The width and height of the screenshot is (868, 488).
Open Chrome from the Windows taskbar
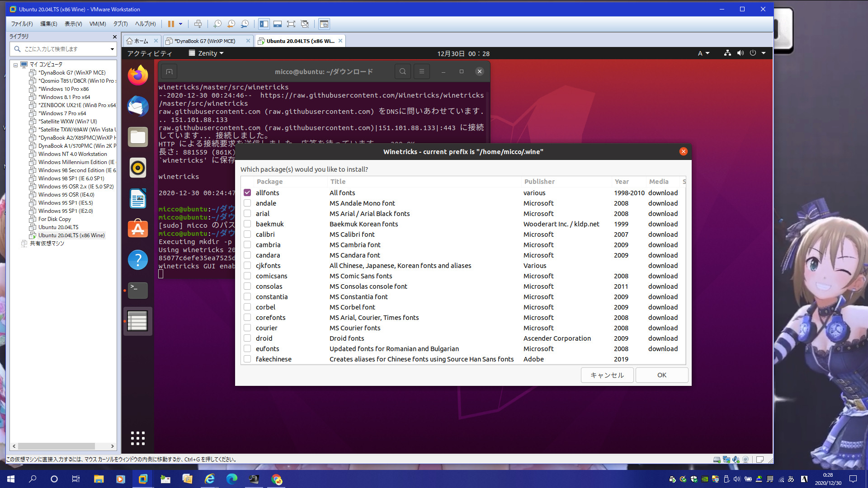277,479
